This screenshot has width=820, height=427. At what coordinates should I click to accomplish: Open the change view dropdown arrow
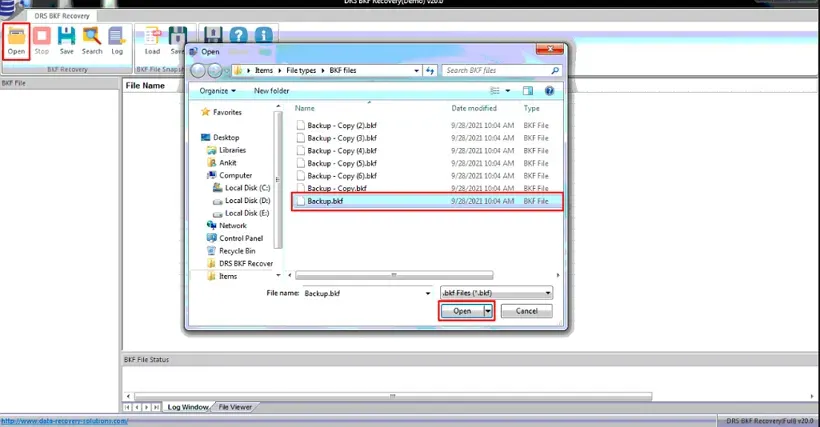(508, 91)
